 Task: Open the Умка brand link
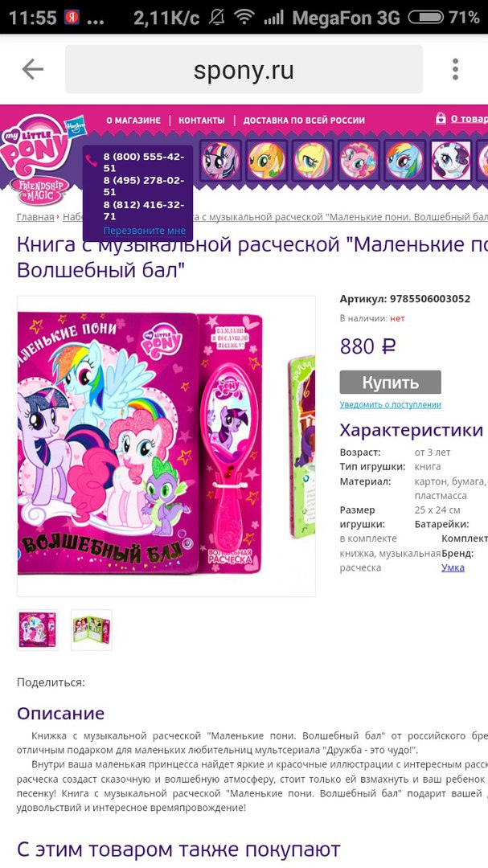(453, 567)
